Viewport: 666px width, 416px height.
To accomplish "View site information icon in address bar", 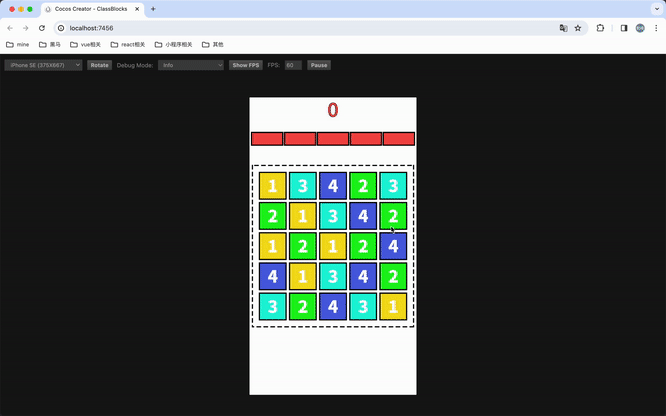I will click(61, 28).
